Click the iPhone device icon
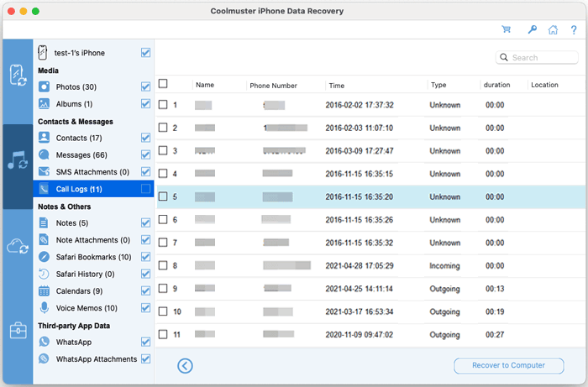588x387 pixels. (x=42, y=53)
